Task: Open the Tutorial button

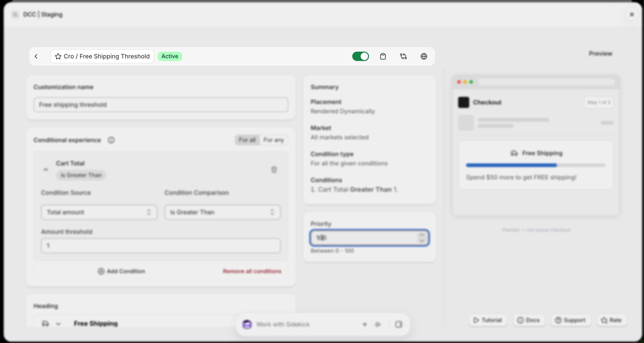Action: click(487, 320)
